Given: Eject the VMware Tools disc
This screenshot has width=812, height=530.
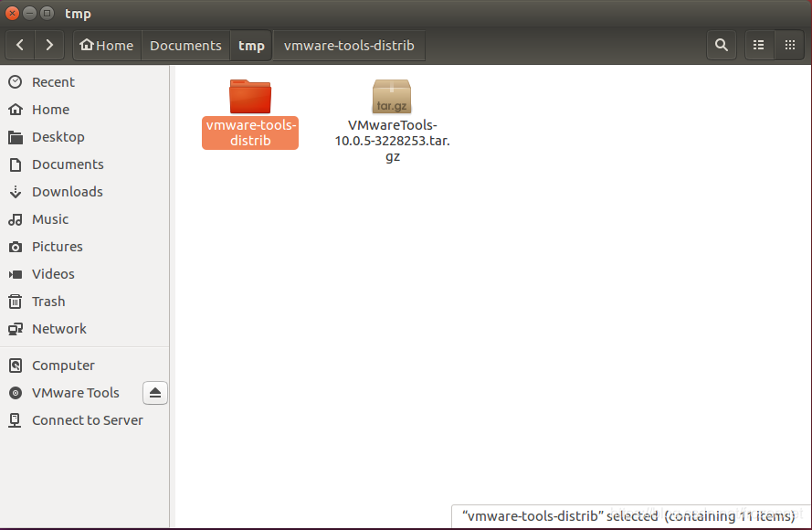Looking at the screenshot, I should click(155, 393).
